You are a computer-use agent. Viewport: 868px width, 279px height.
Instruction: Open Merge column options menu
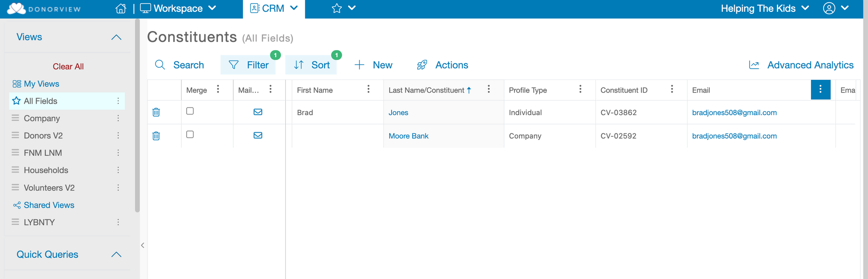point(218,89)
